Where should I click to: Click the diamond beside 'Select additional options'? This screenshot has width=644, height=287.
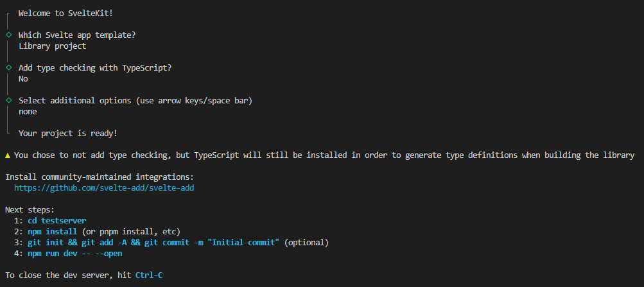8,100
